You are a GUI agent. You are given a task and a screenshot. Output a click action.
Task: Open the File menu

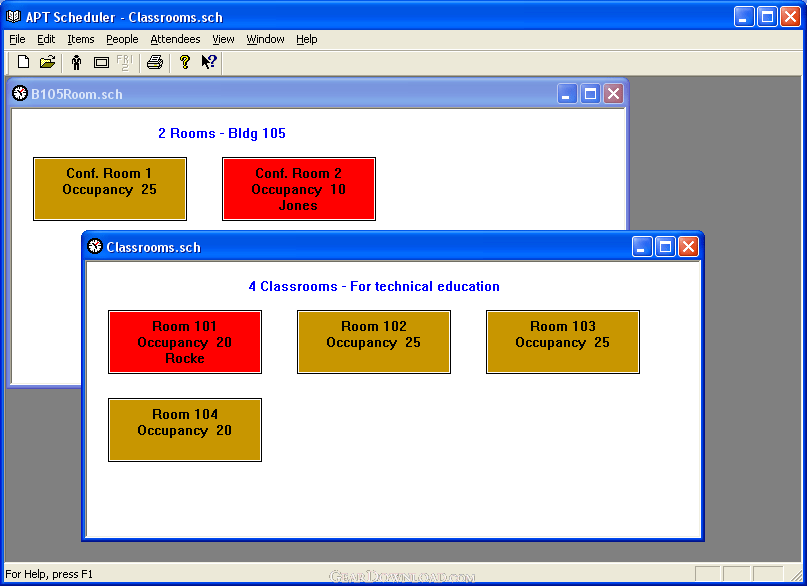[x=17, y=39]
